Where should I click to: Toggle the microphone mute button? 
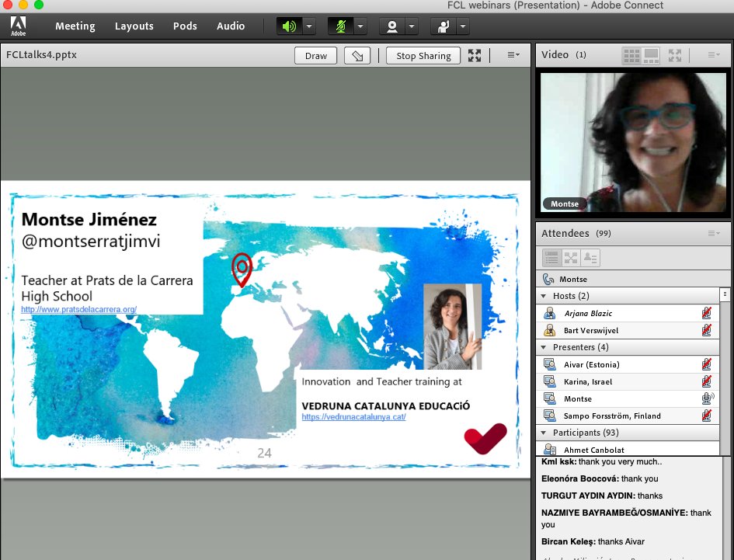click(341, 26)
